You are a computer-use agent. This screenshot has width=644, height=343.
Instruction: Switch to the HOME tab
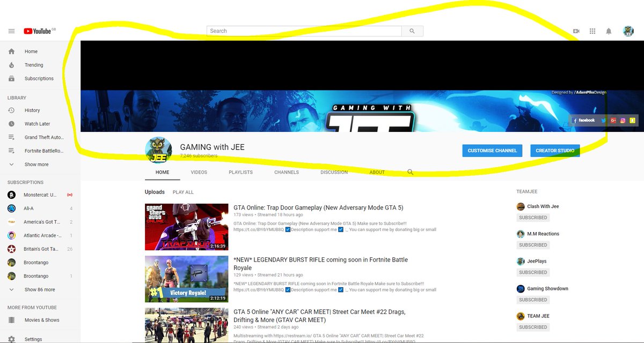click(x=163, y=172)
